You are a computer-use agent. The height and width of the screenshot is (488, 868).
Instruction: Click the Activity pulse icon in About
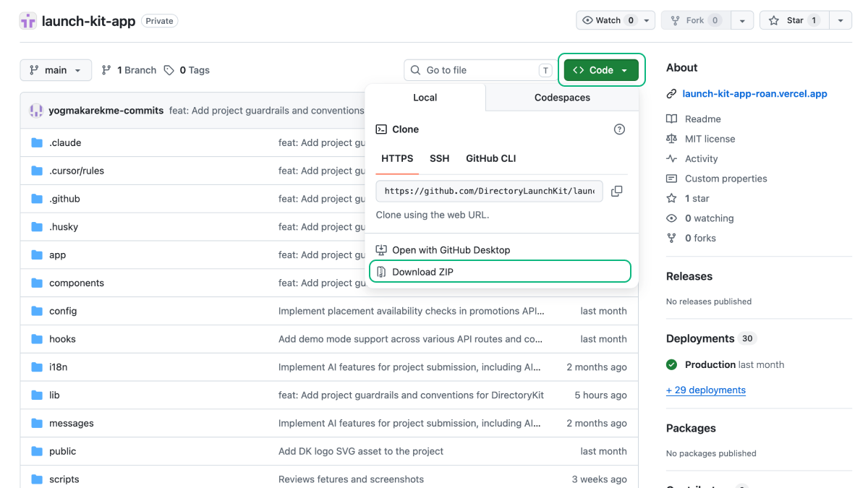click(671, 159)
